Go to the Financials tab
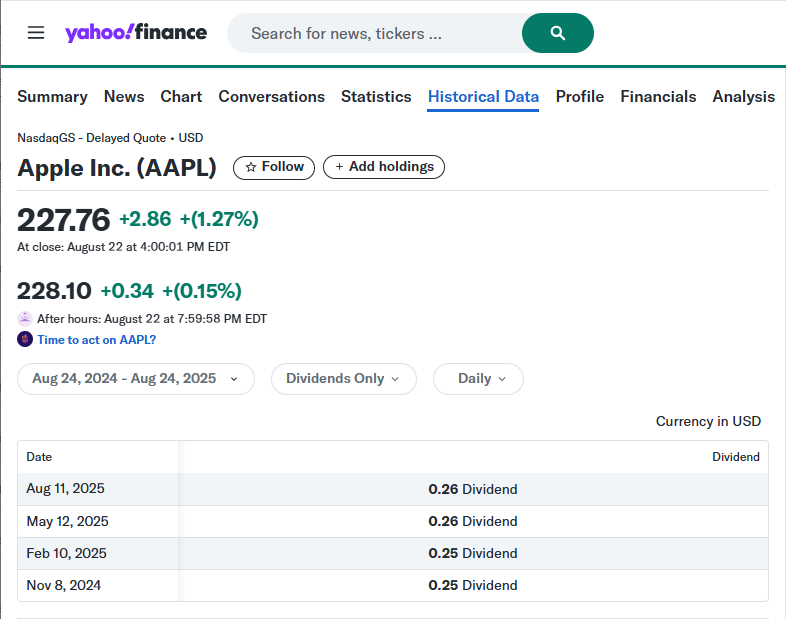786x619 pixels. tap(658, 97)
